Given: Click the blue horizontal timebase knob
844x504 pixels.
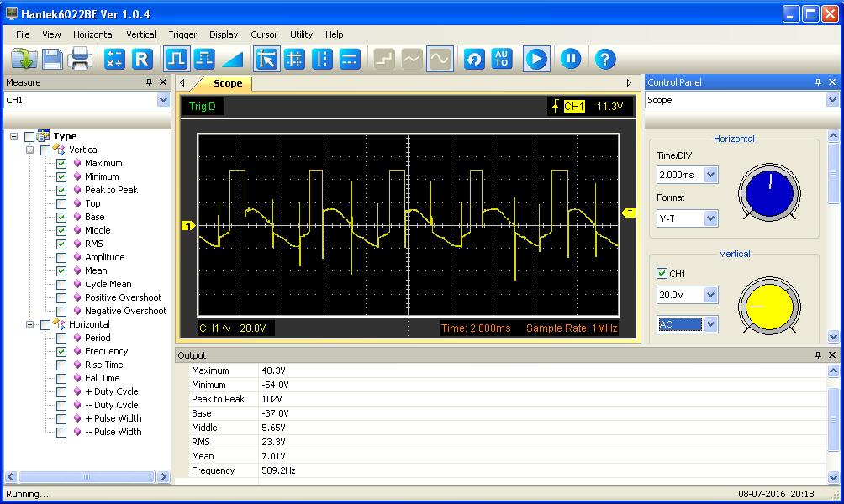Looking at the screenshot, I should tap(769, 192).
